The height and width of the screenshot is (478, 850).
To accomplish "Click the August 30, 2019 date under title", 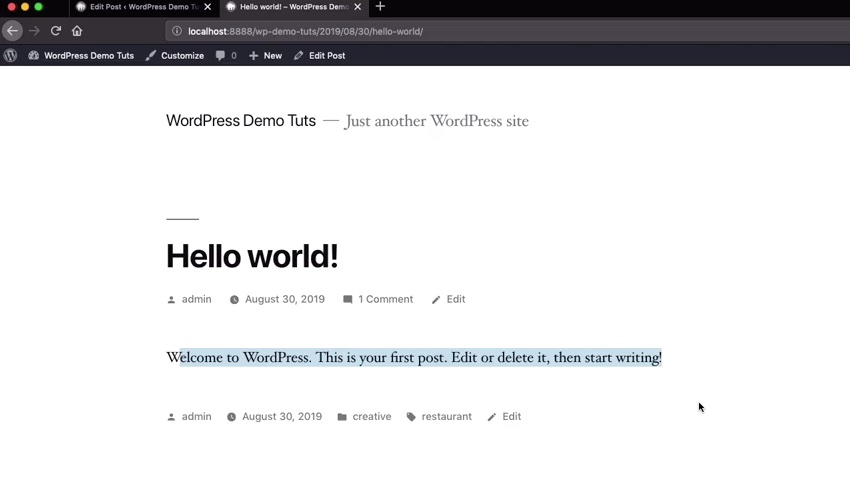I will [x=285, y=299].
